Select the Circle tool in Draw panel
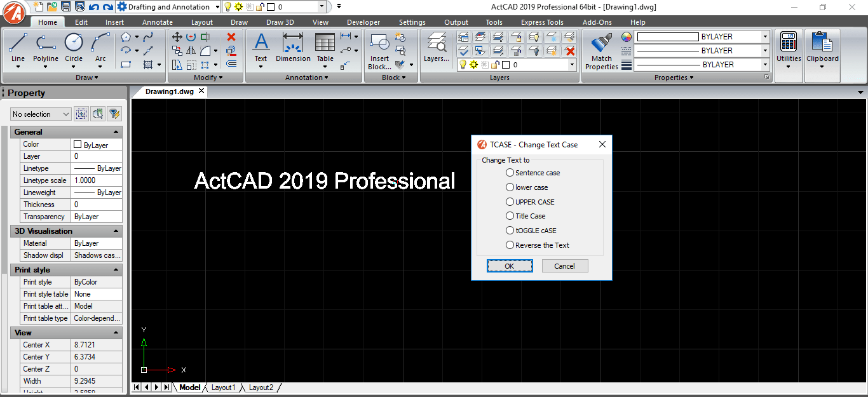This screenshot has height=397, width=868. [74, 48]
